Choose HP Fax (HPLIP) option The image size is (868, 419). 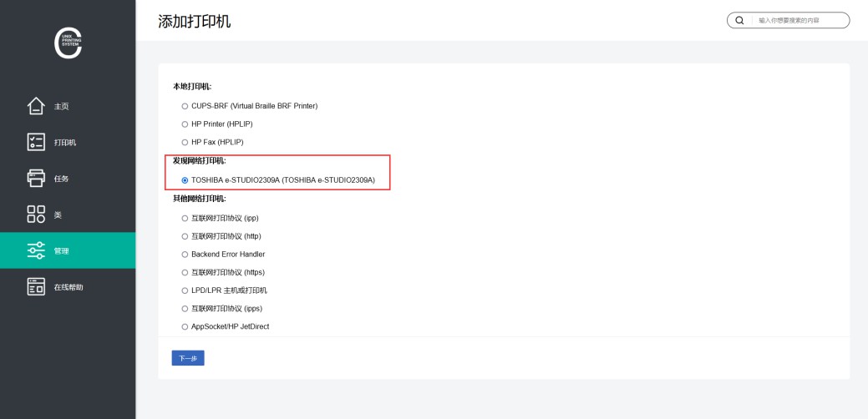185,142
